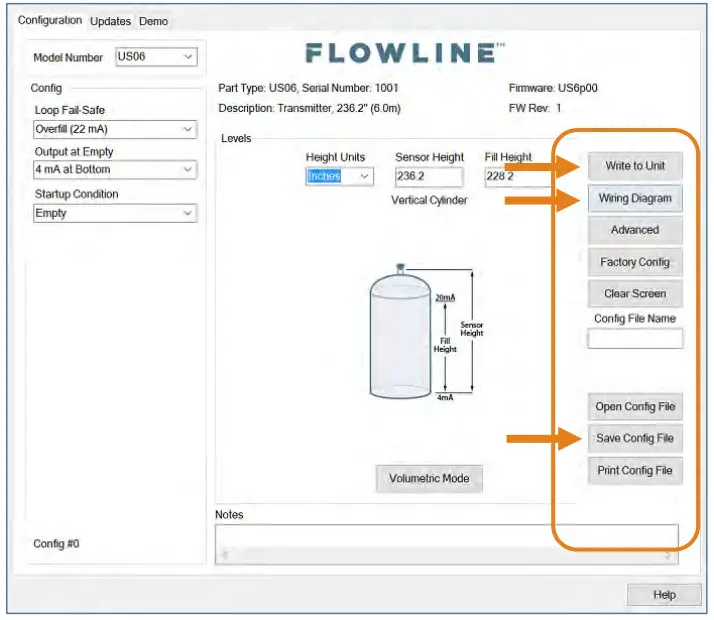
Task: Open the Loop Fail-Safe dropdown
Action: 114,129
